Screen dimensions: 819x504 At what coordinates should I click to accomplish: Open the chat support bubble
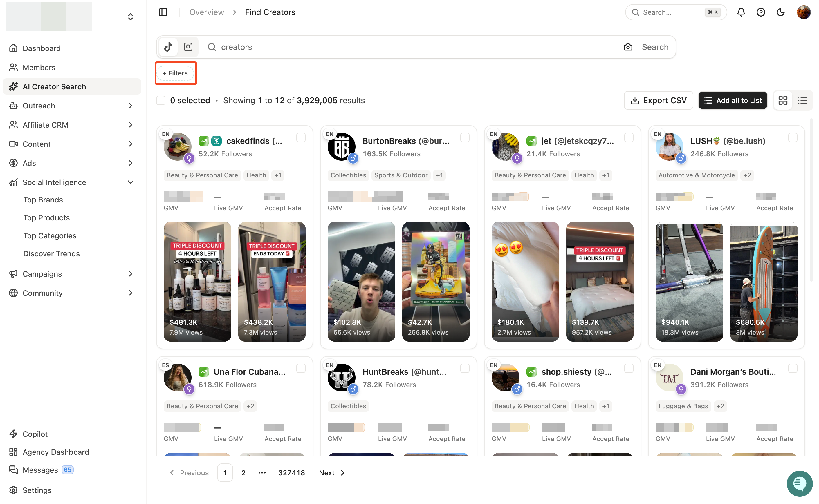pyautogui.click(x=800, y=483)
